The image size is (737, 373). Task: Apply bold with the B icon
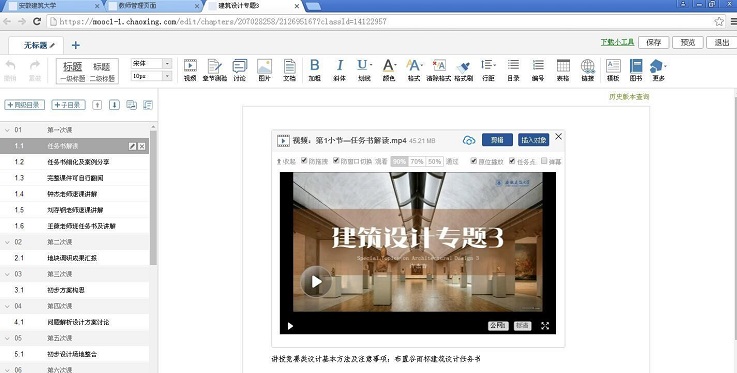click(314, 70)
